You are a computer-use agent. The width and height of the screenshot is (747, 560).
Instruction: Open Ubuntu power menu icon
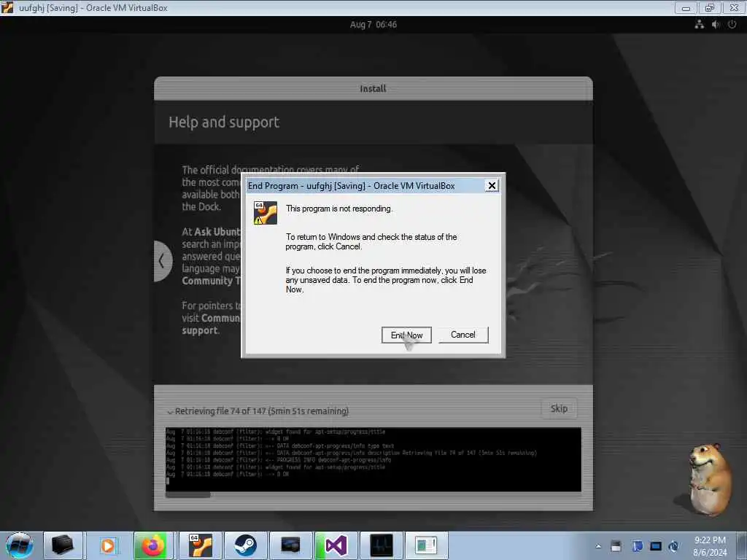tap(732, 24)
